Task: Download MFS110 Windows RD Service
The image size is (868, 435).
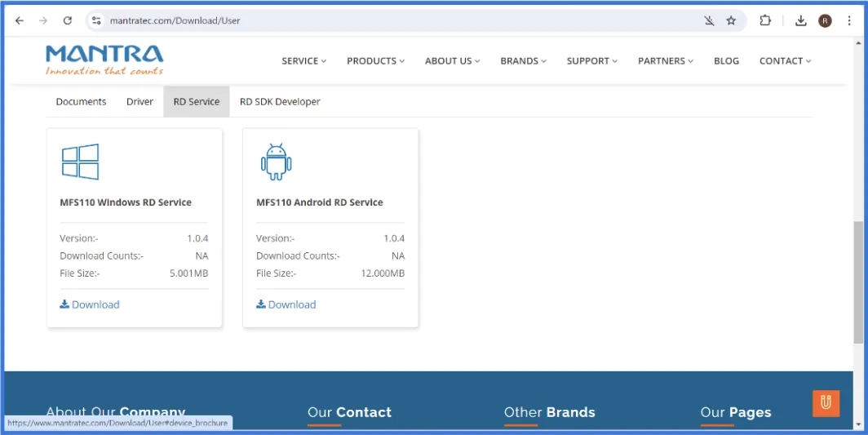Action: click(90, 304)
